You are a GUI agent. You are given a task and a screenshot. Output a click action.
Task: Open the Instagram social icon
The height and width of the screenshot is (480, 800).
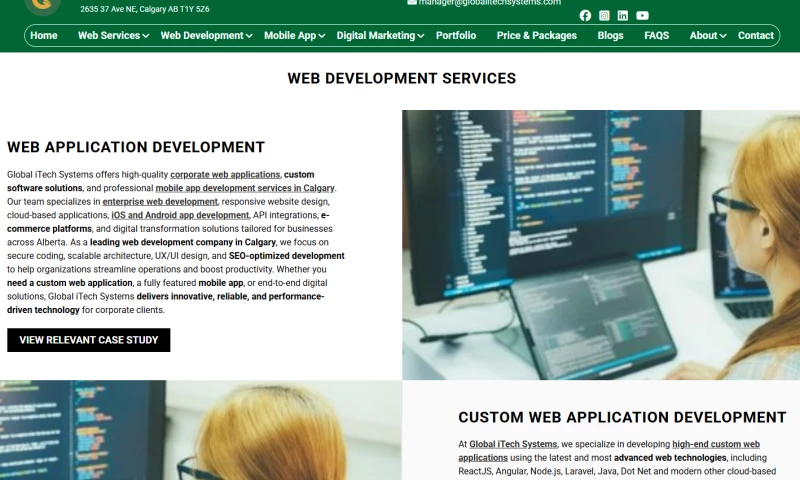604,15
